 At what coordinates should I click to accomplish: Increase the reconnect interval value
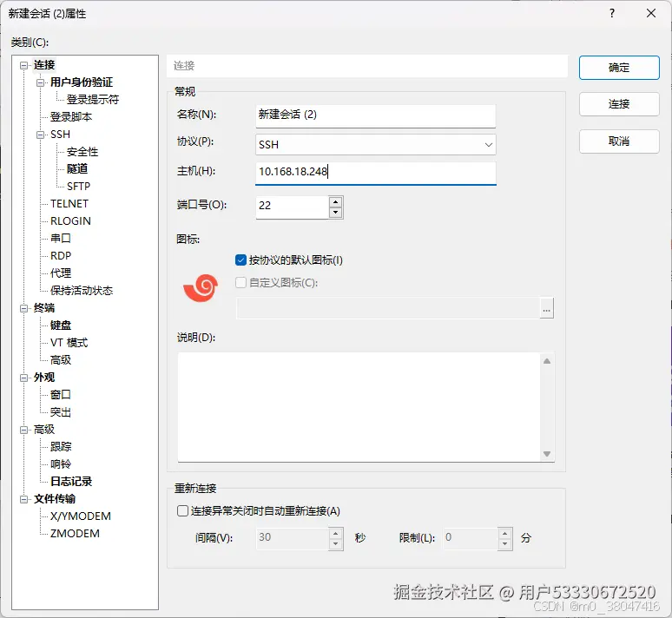click(336, 534)
